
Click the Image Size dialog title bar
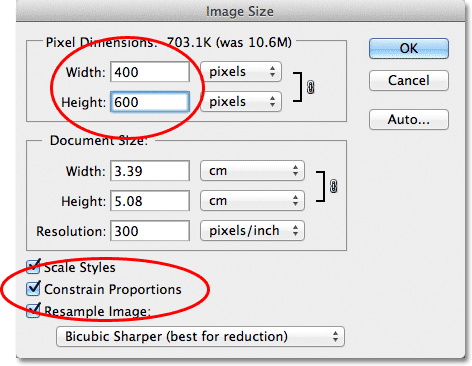click(x=240, y=11)
